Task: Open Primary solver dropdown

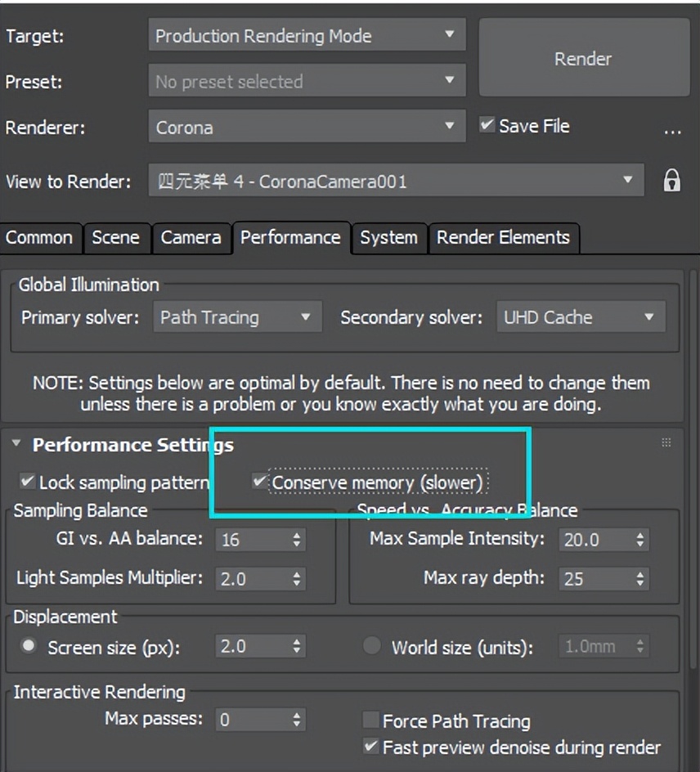Action: (x=238, y=316)
